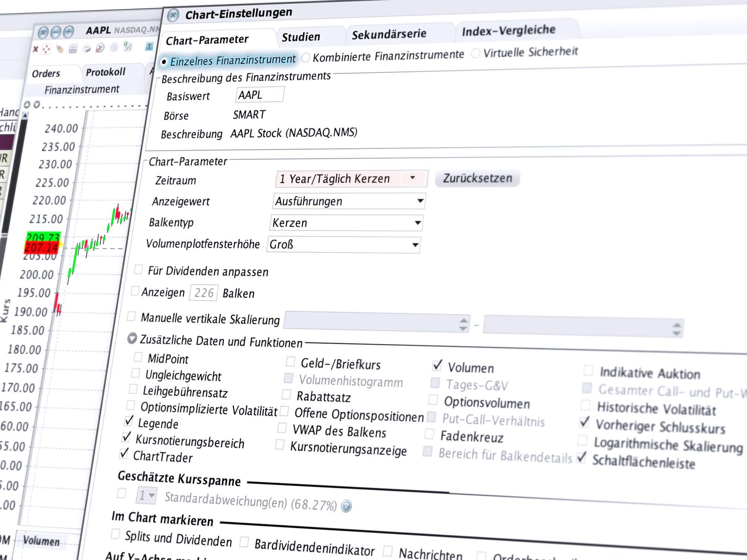Select the crosshair arrows icon in the chart toolbar
This screenshot has height=560, width=747.
tap(46, 49)
